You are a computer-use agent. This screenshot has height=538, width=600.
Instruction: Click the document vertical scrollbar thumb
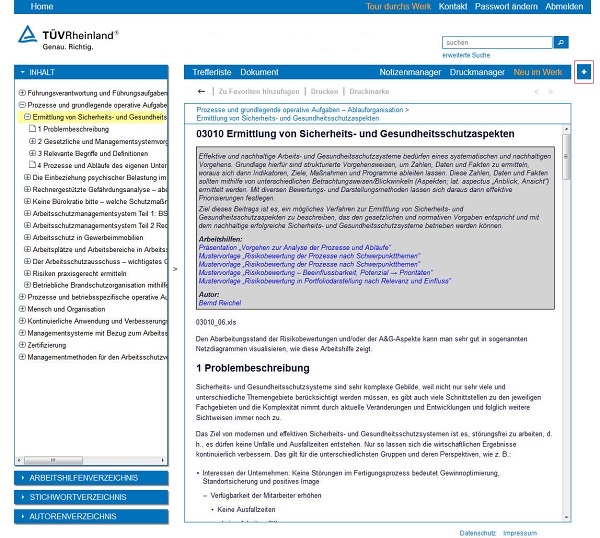pyautogui.click(x=566, y=156)
